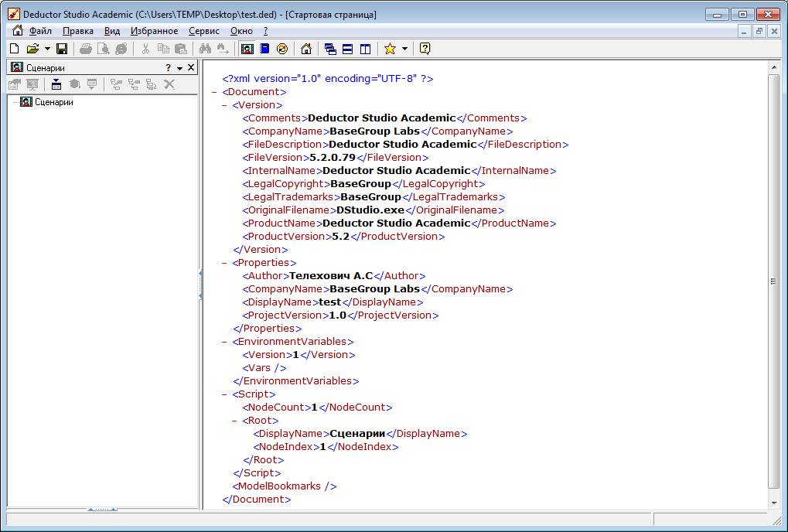Go to the start page house icon

tap(306, 49)
